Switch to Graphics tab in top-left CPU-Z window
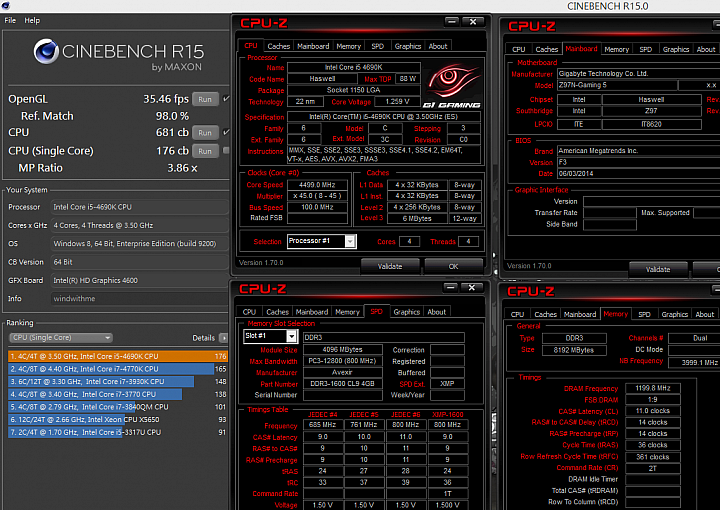This screenshot has height=510, width=720. coord(408,46)
